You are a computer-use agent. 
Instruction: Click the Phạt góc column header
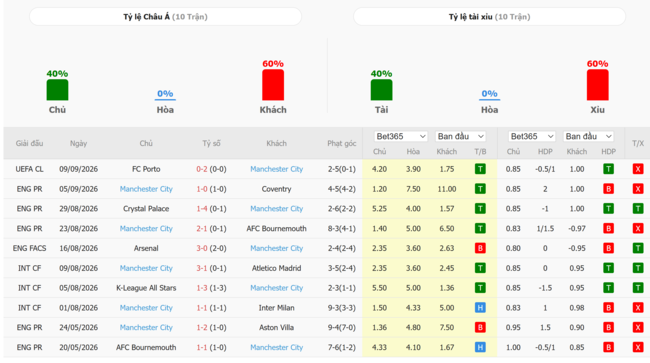[342, 143]
